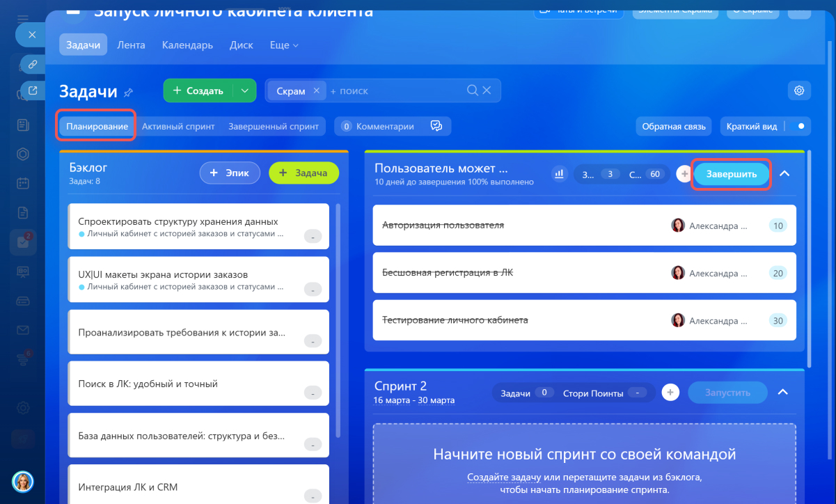Add a backlog item with Задача button
Image resolution: width=836 pixels, height=504 pixels.
pyautogui.click(x=303, y=173)
